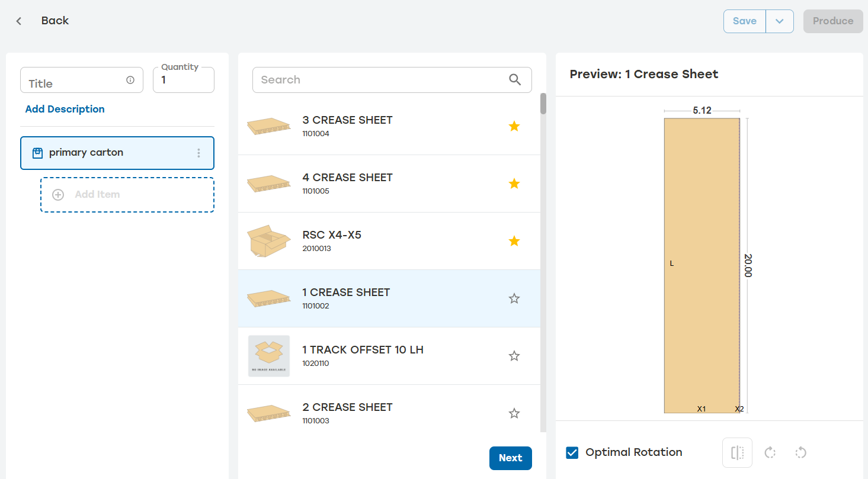Viewport: 868px width, 479px height.
Task: Click the Back text link
Action: (x=55, y=21)
